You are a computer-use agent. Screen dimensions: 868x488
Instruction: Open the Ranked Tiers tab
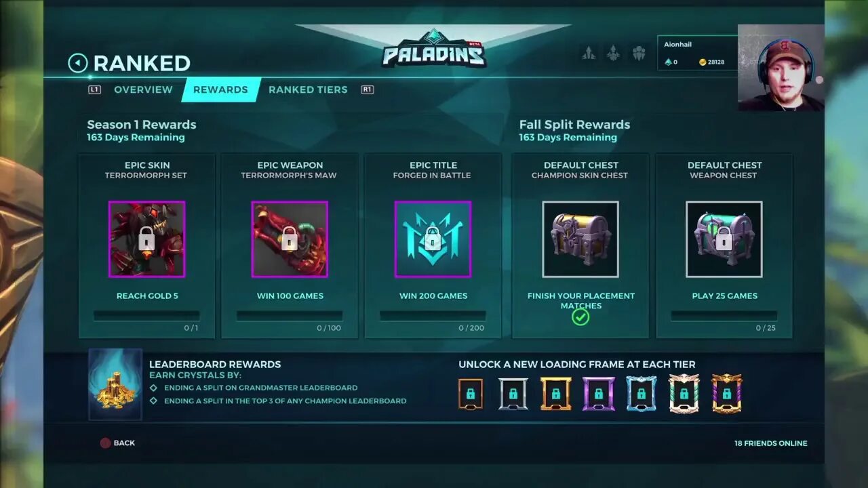(x=308, y=89)
